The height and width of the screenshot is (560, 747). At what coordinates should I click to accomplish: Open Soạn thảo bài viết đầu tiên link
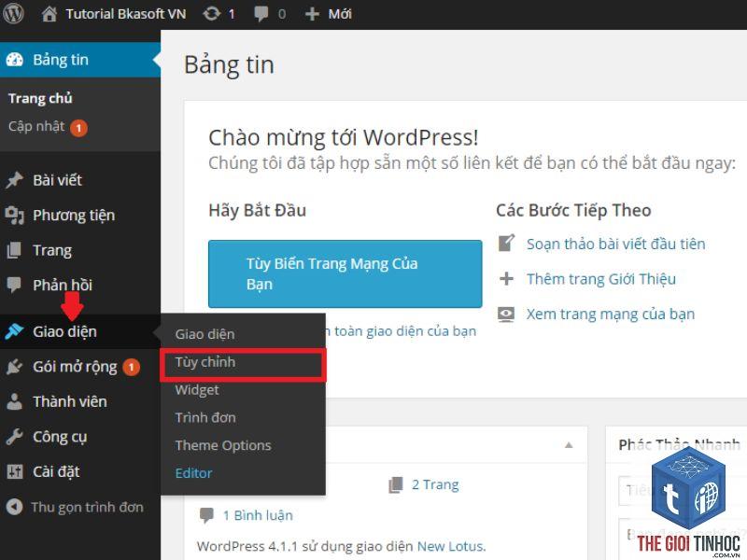tap(615, 244)
